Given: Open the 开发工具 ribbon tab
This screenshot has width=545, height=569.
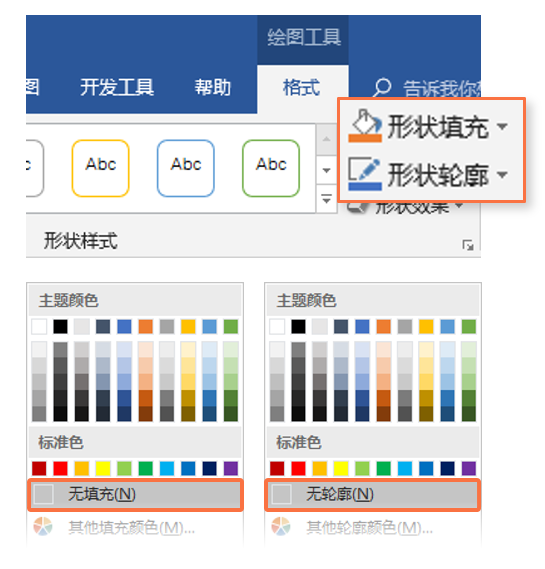Looking at the screenshot, I should tap(117, 87).
